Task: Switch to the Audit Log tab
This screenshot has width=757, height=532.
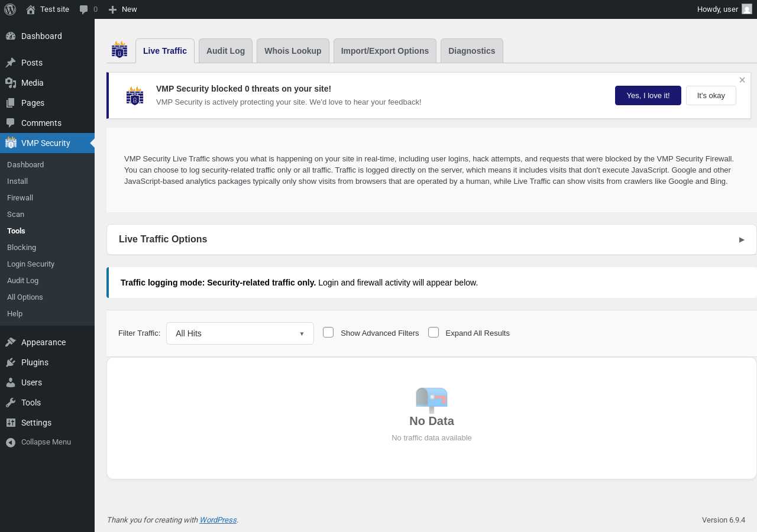Action: coord(225,51)
